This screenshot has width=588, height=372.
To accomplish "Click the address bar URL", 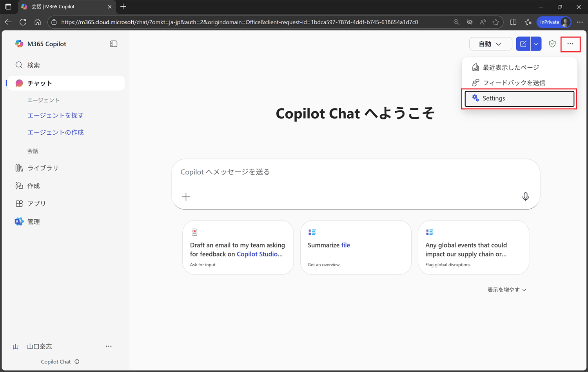I will click(240, 22).
